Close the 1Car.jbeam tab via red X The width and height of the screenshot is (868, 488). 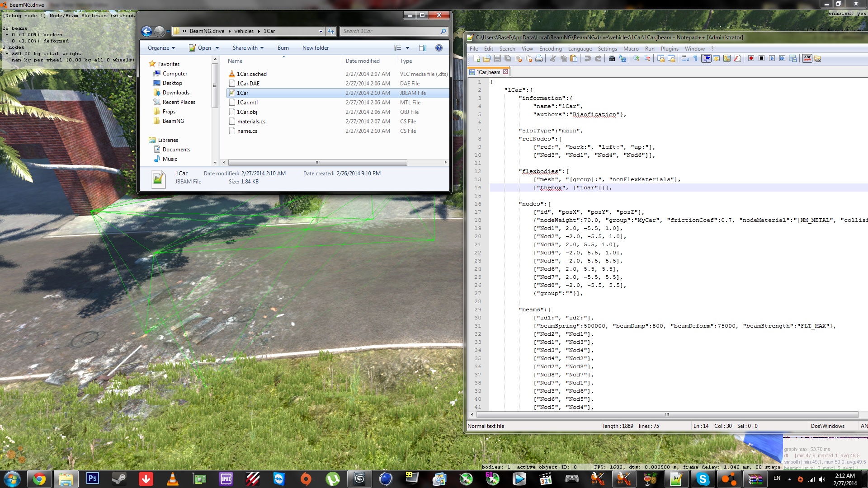(506, 72)
